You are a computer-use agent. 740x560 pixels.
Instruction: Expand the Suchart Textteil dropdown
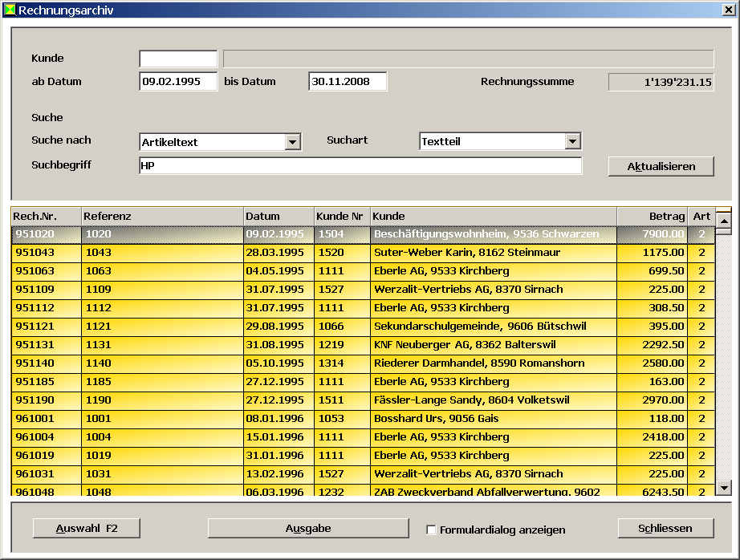(572, 141)
